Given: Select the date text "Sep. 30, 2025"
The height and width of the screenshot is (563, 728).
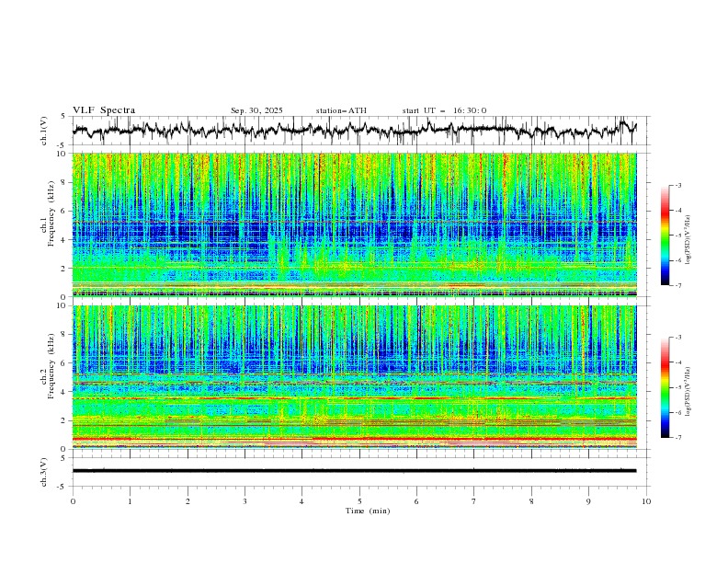Looking at the screenshot, I should [x=256, y=110].
